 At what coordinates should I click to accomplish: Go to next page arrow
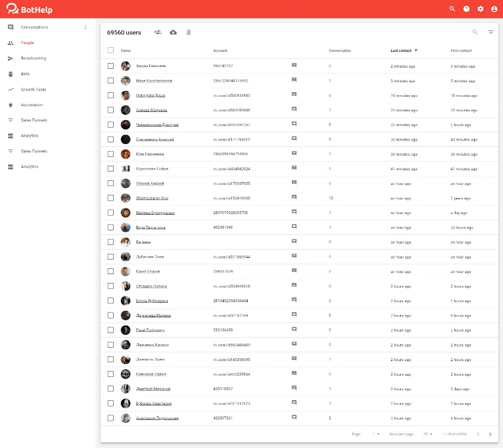pyautogui.click(x=490, y=434)
